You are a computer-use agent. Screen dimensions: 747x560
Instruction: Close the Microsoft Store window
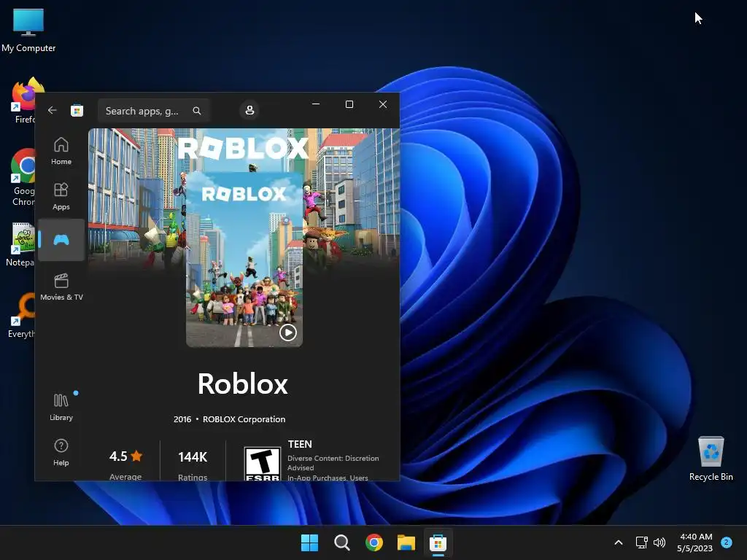[382, 104]
